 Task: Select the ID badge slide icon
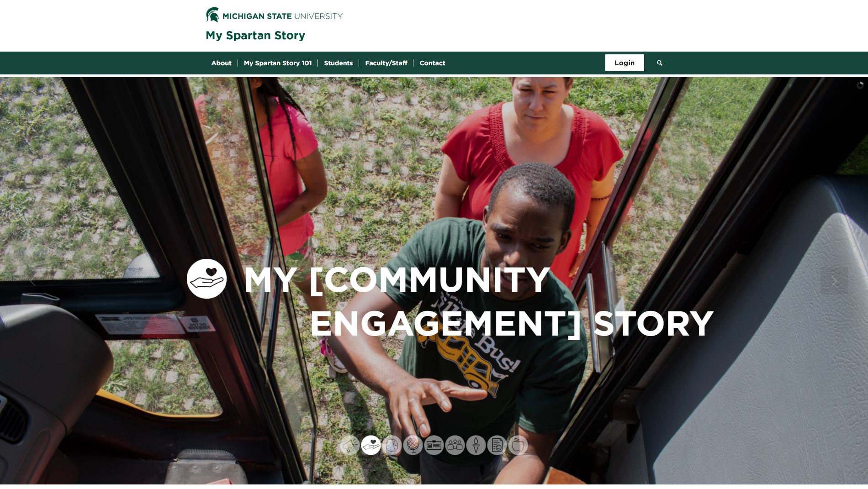click(434, 445)
